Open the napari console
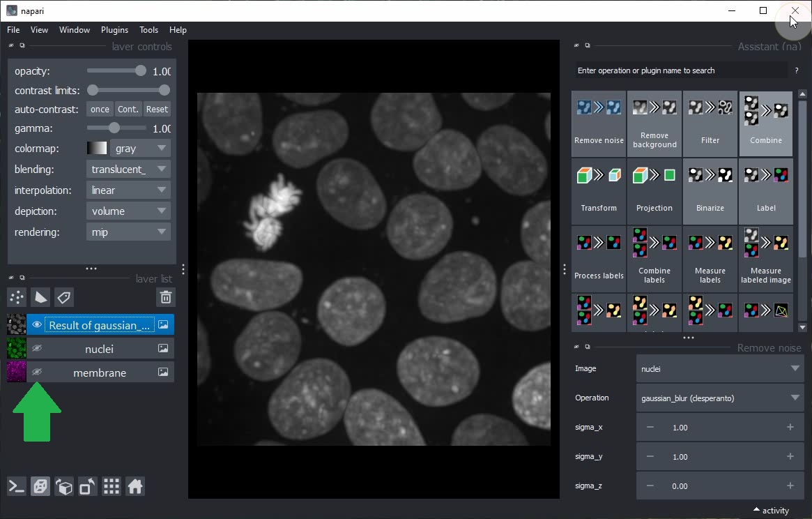 17,487
